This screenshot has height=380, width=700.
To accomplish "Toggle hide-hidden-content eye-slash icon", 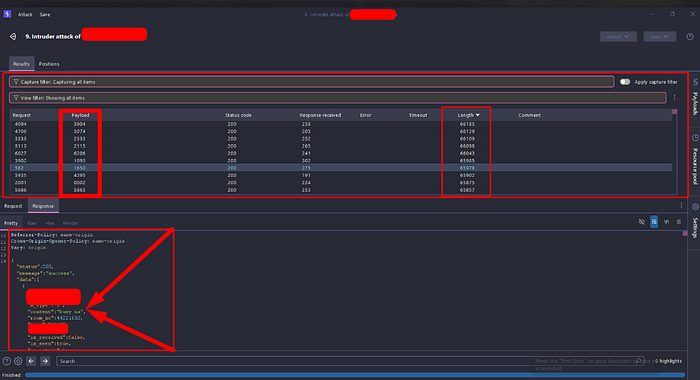I will 642,222.
